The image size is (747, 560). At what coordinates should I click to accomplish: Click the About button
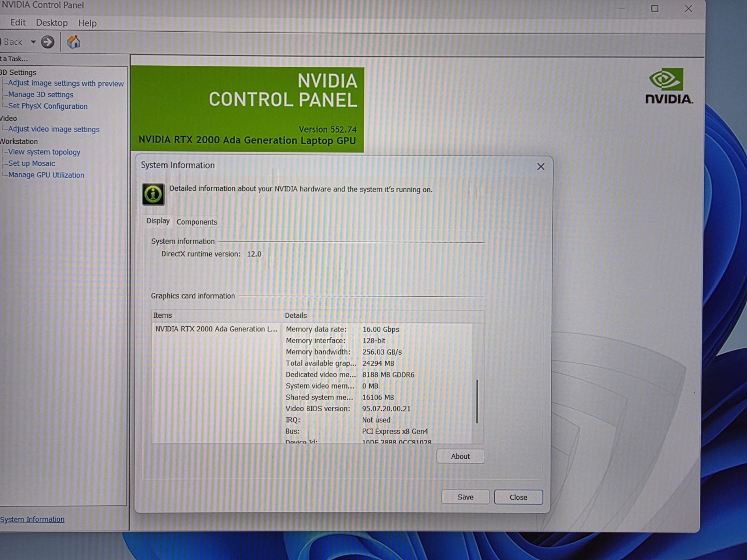[460, 456]
